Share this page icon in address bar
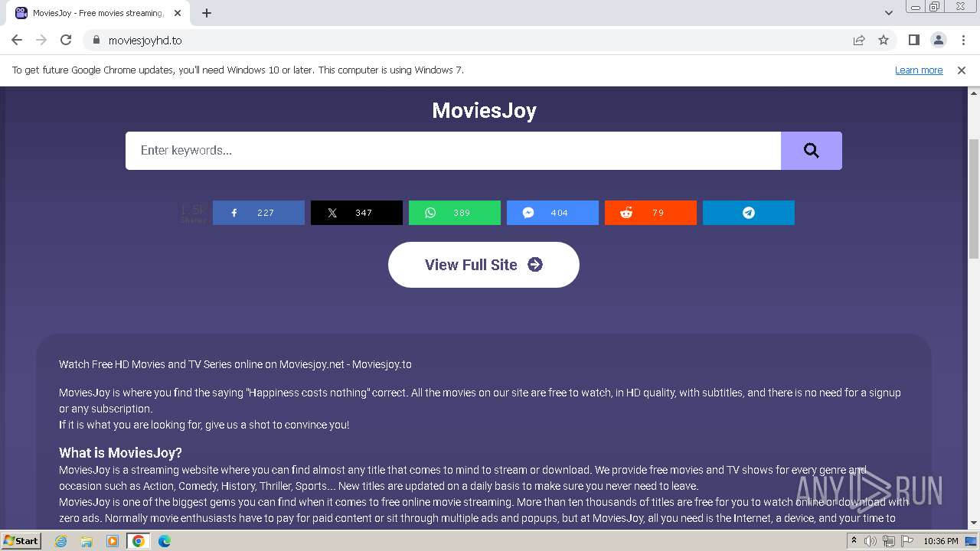The image size is (980, 551). [x=859, y=40]
